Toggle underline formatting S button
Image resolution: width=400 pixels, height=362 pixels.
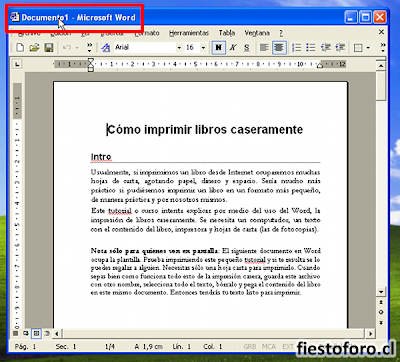click(247, 48)
